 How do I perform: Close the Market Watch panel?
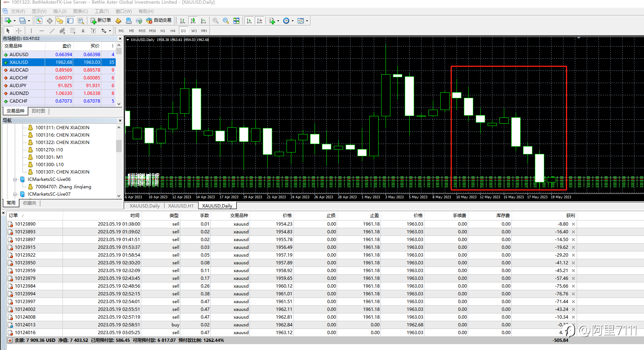click(120, 38)
